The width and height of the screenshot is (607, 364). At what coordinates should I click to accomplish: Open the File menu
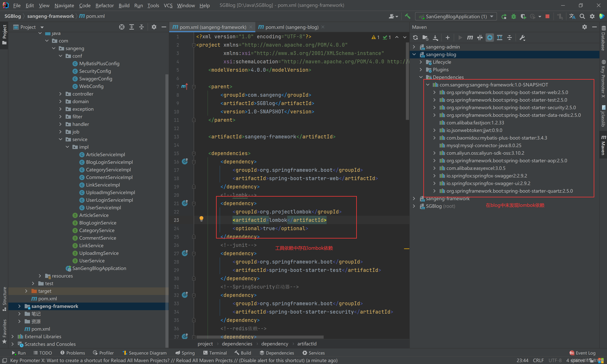tap(17, 5)
